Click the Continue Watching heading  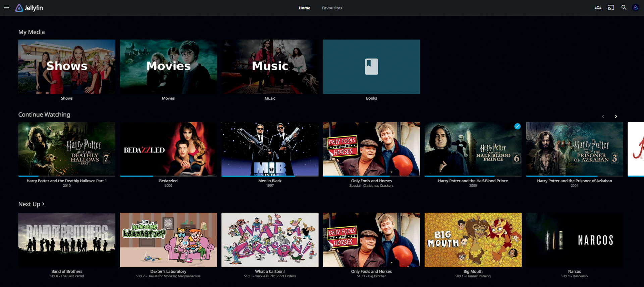coord(44,114)
